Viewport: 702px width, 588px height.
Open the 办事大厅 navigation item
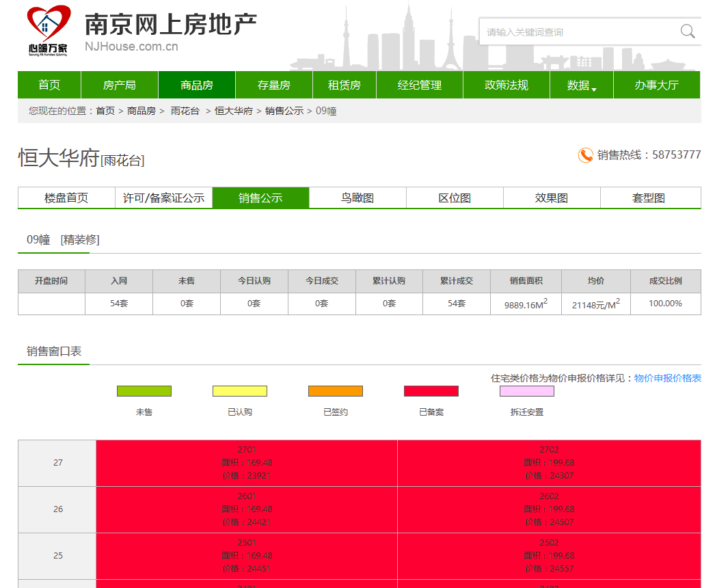click(657, 85)
